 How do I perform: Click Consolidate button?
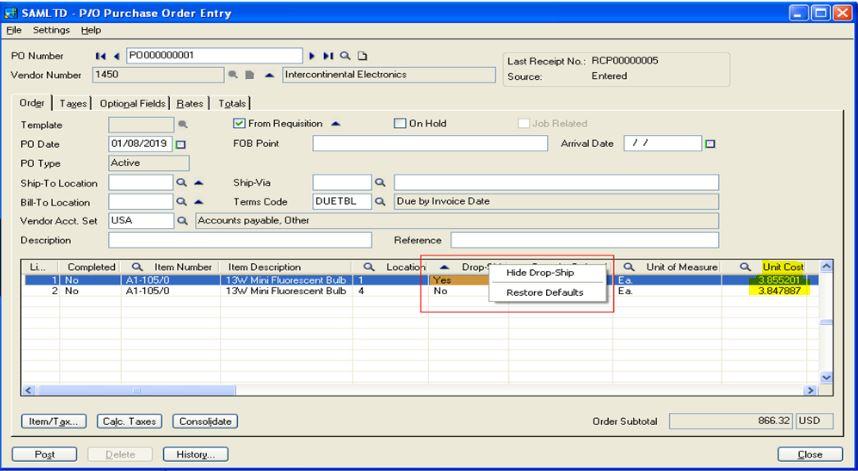click(205, 422)
